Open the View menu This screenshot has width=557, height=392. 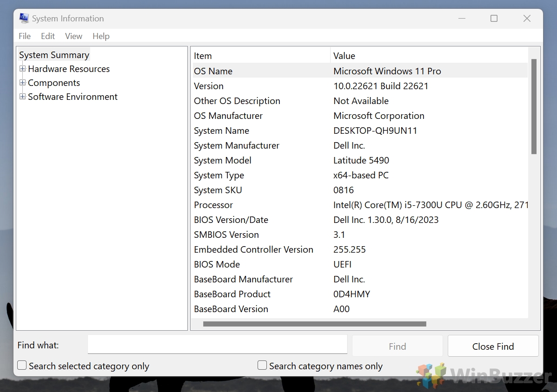point(73,36)
